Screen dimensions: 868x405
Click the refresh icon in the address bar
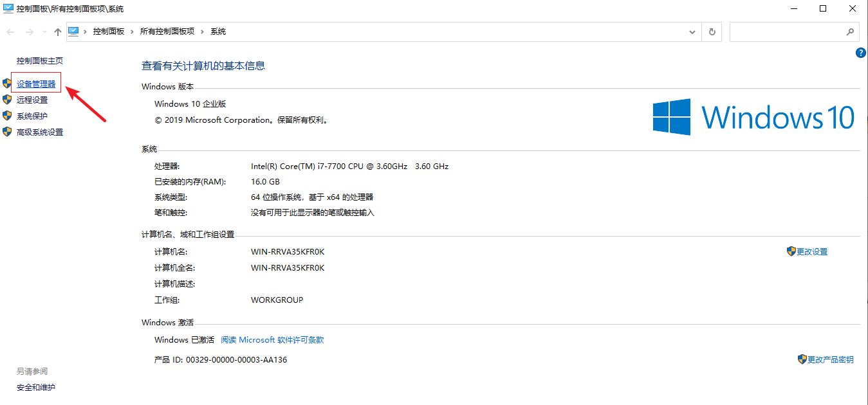tap(712, 31)
